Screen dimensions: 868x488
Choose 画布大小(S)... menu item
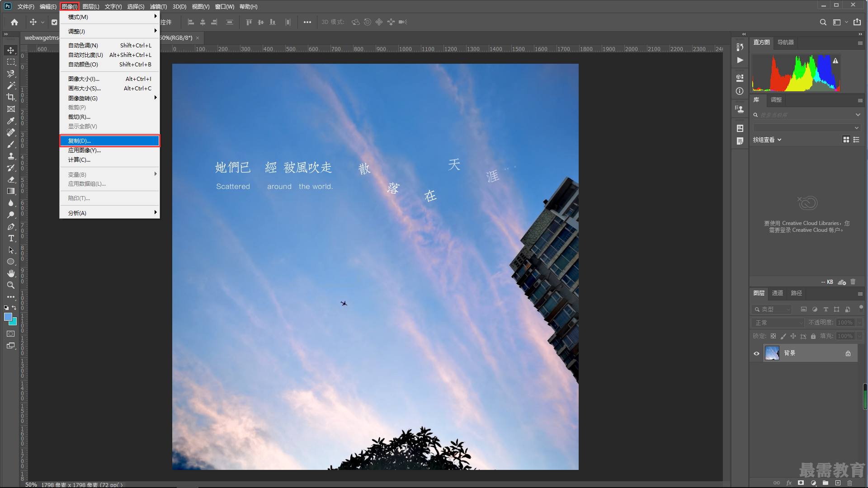pos(109,89)
